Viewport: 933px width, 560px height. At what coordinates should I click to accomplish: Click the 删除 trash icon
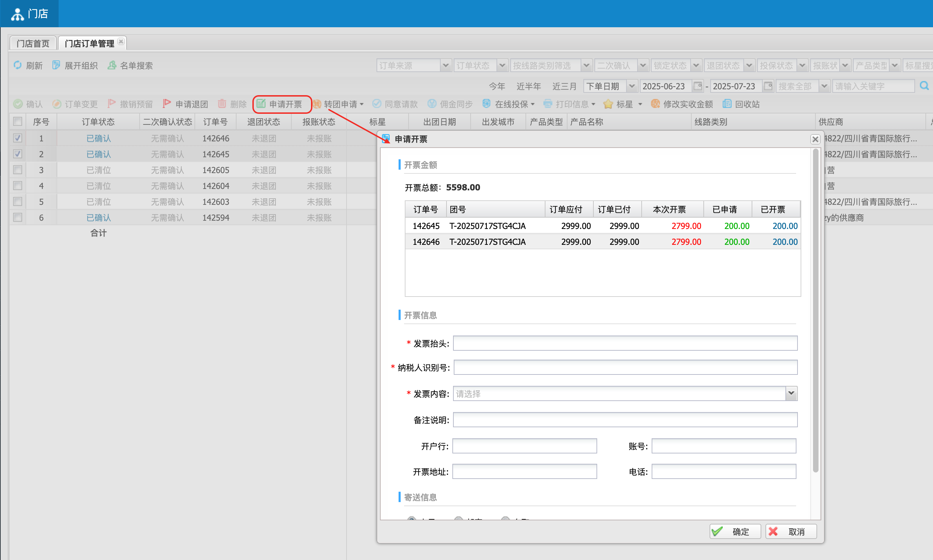(x=222, y=104)
